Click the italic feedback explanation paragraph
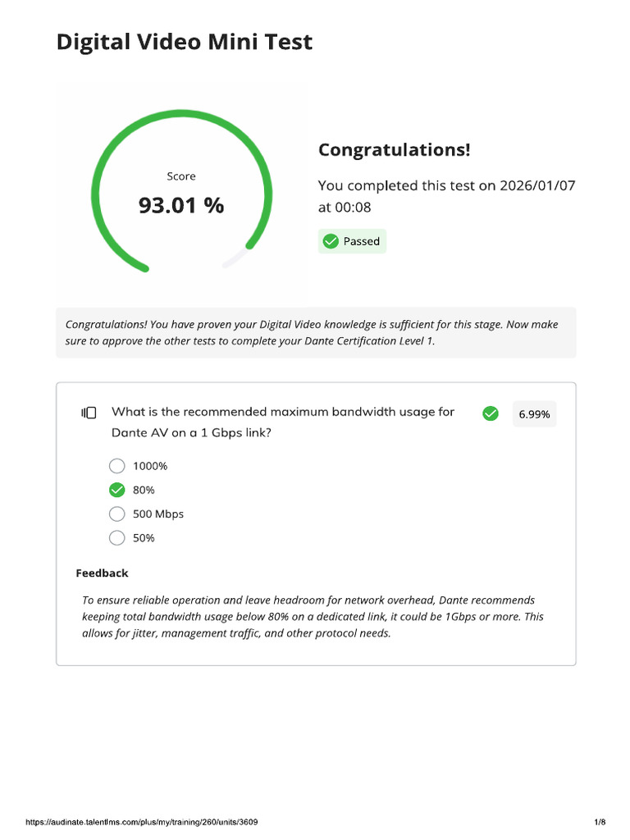The image size is (630, 840). (x=313, y=617)
